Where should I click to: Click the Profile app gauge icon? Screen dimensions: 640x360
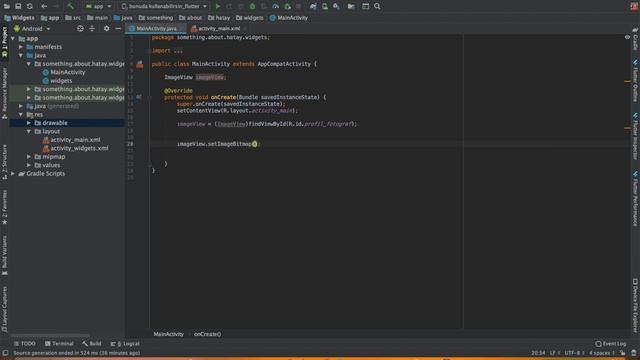point(276,6)
